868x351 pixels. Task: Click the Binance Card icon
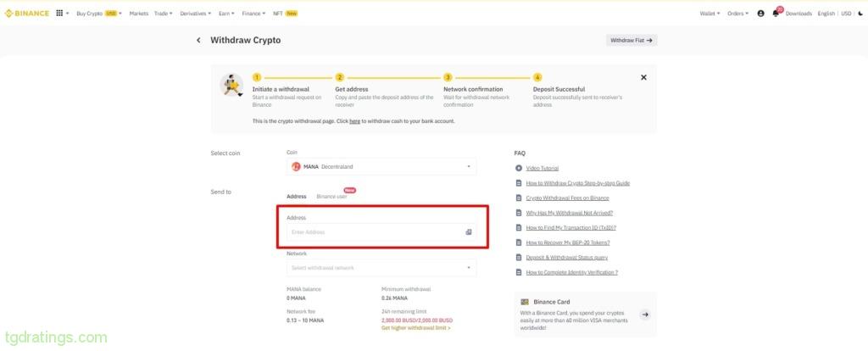click(525, 302)
